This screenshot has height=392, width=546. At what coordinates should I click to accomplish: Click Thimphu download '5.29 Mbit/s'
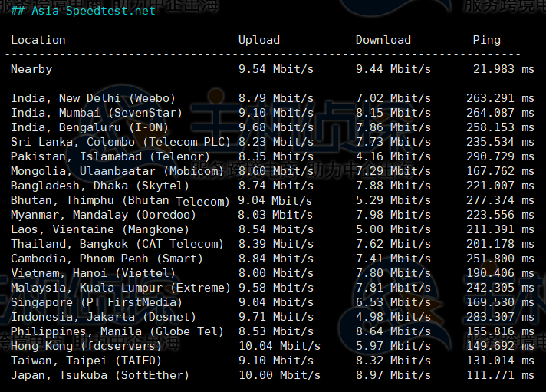[x=393, y=201]
